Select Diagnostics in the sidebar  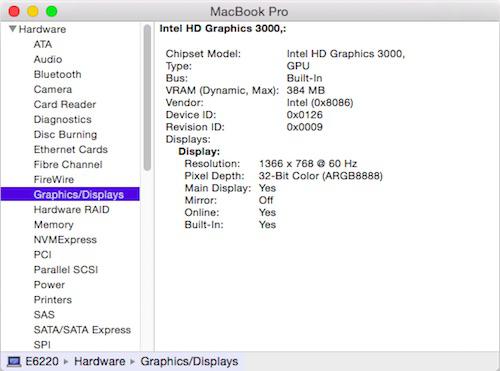tap(62, 119)
